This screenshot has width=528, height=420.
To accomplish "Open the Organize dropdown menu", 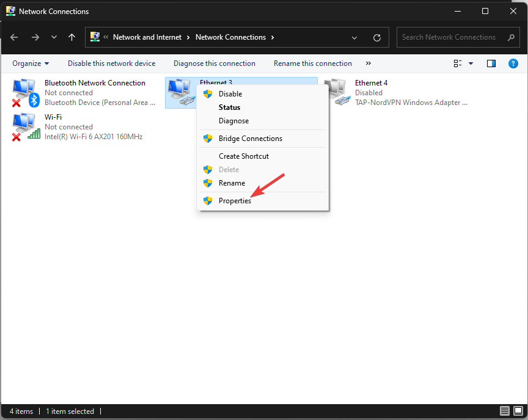I will (x=31, y=63).
